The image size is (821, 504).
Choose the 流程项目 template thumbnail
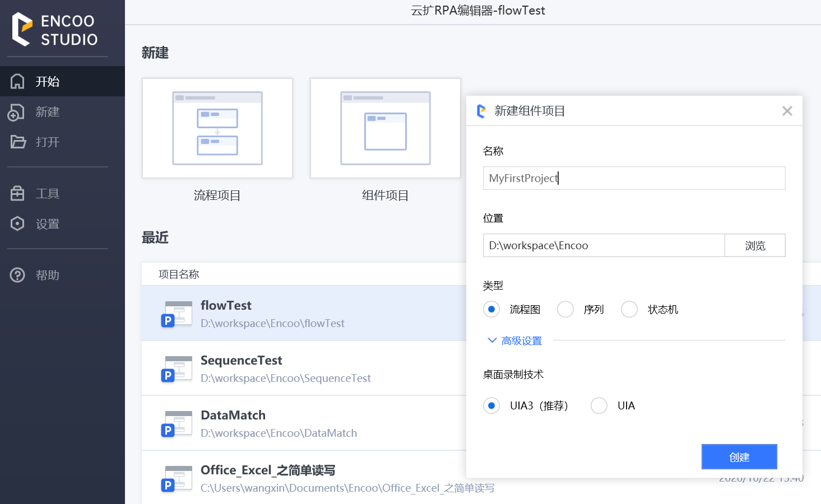click(217, 128)
